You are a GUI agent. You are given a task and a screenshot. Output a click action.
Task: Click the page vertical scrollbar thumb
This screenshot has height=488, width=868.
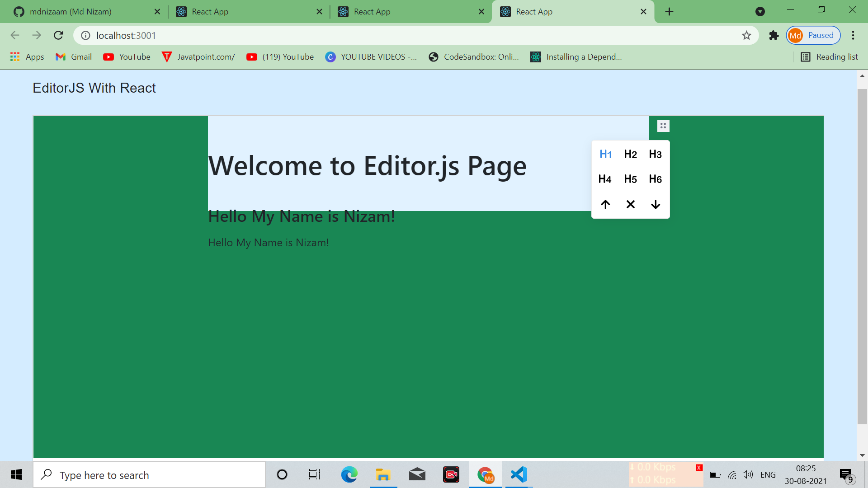click(x=862, y=257)
